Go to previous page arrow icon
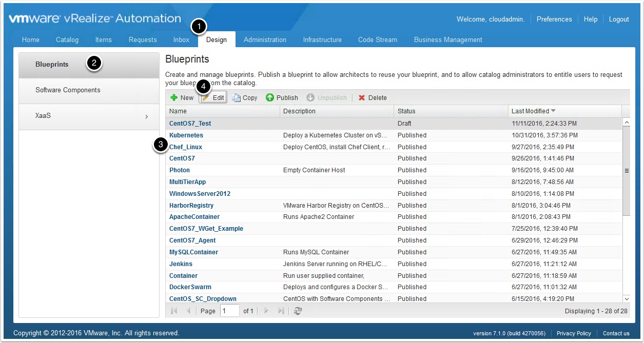Screen dimensions: 644x343 click(188, 311)
